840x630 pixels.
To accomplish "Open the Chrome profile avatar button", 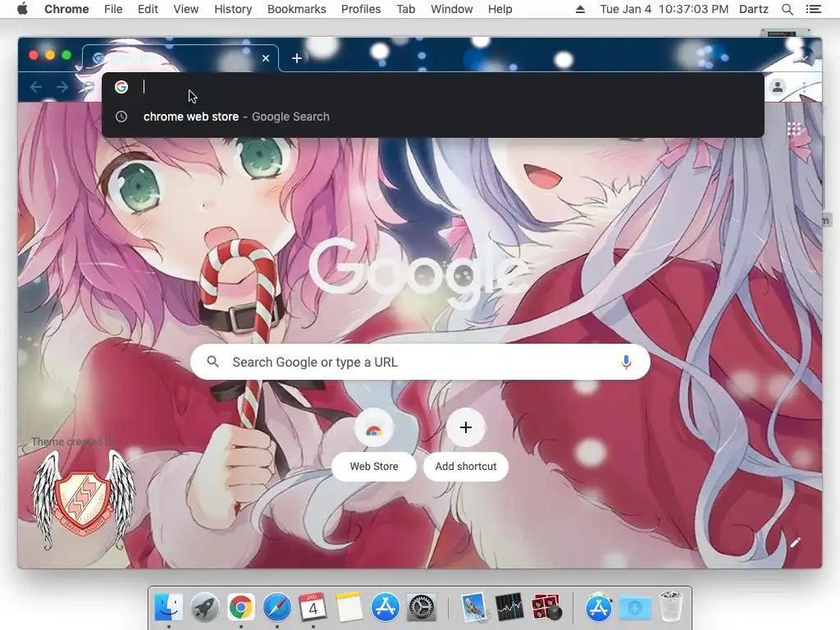I will coord(778,87).
